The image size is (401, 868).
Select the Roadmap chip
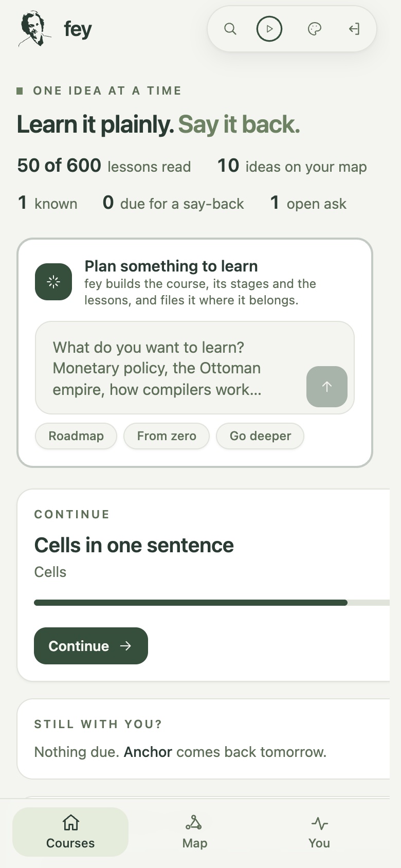[76, 436]
